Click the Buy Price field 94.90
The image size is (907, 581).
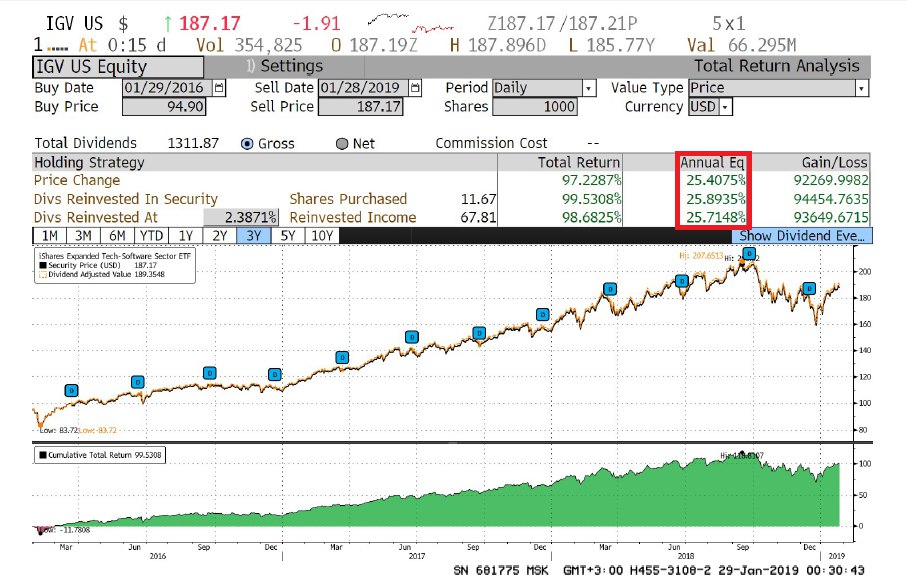164,107
